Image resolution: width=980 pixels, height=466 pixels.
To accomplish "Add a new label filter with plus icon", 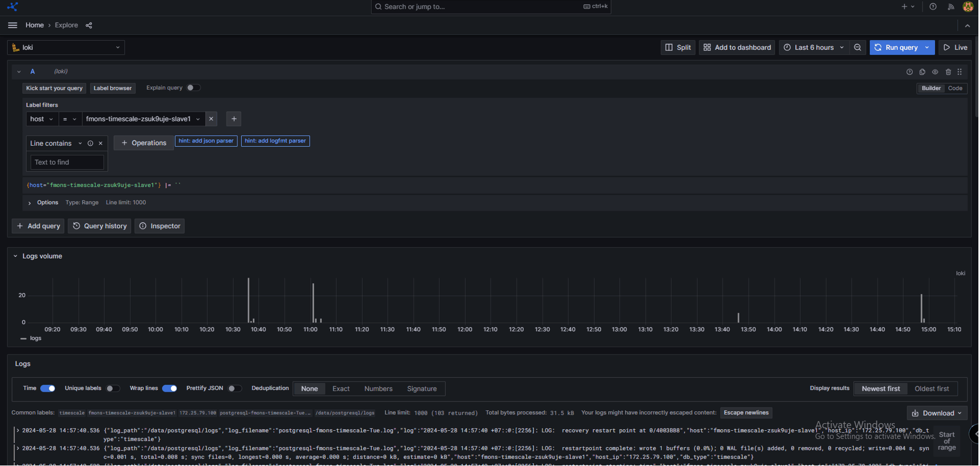I will (x=234, y=119).
